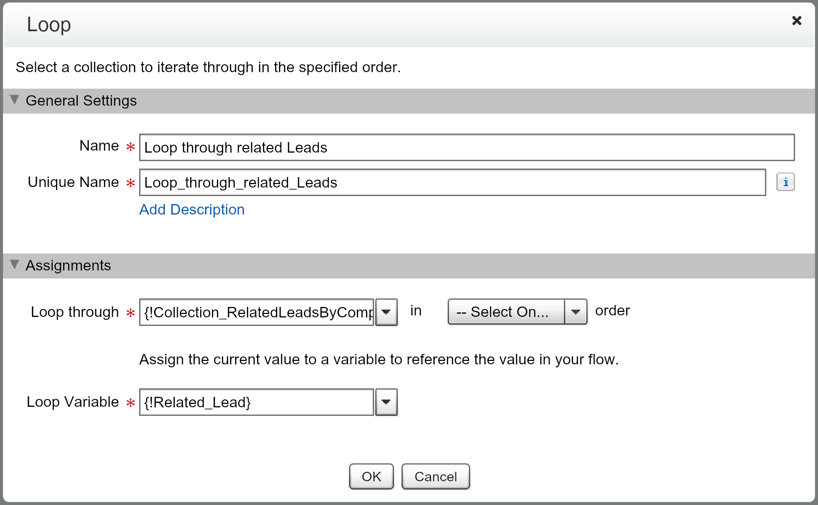Viewport: 818px width, 505px height.
Task: Click the order dropdown arrow button
Action: point(576,312)
